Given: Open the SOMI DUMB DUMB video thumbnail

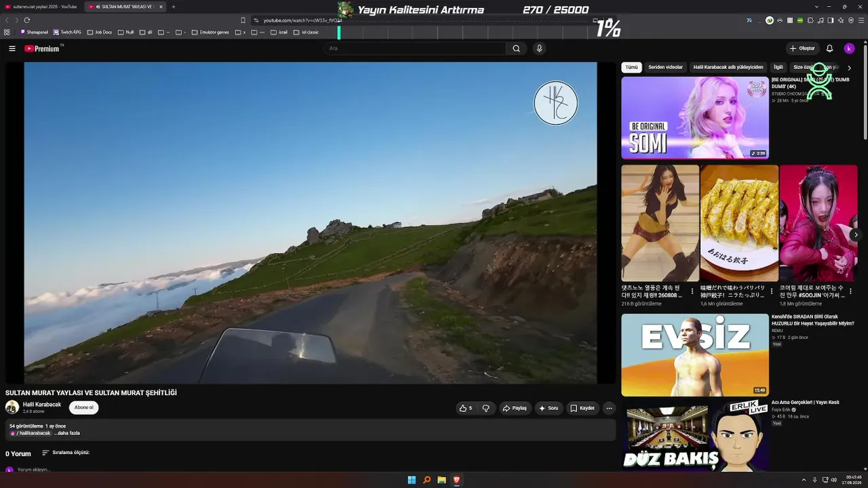Looking at the screenshot, I should (695, 118).
